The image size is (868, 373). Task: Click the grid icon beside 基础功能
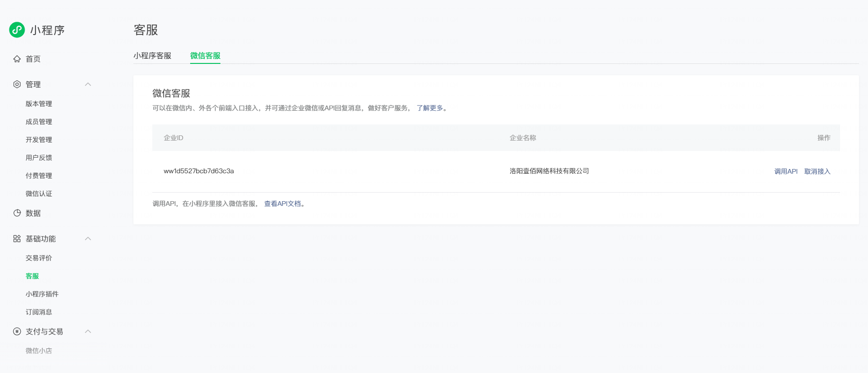(17, 239)
